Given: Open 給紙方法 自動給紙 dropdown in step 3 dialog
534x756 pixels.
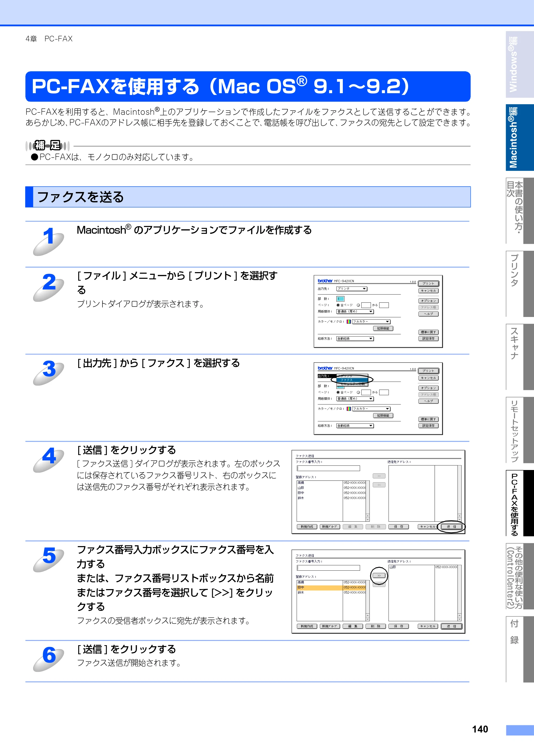Looking at the screenshot, I should click(x=355, y=426).
